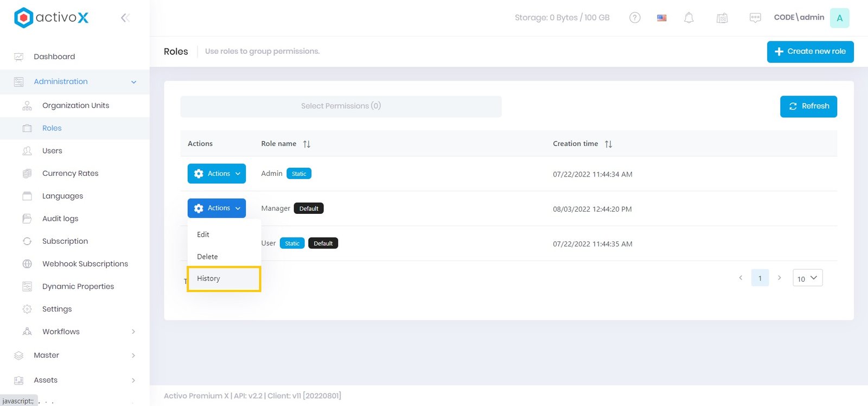
Task: Expand the Workflows submenu
Action: tap(133, 332)
